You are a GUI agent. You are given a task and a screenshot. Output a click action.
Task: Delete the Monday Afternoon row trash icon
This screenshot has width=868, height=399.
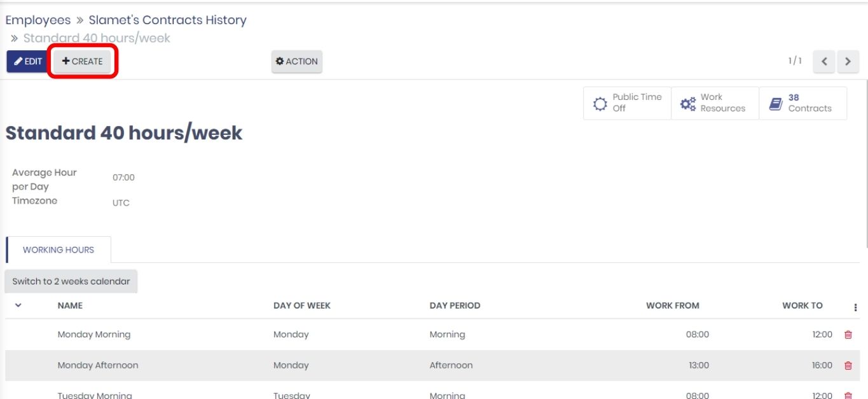tap(848, 365)
